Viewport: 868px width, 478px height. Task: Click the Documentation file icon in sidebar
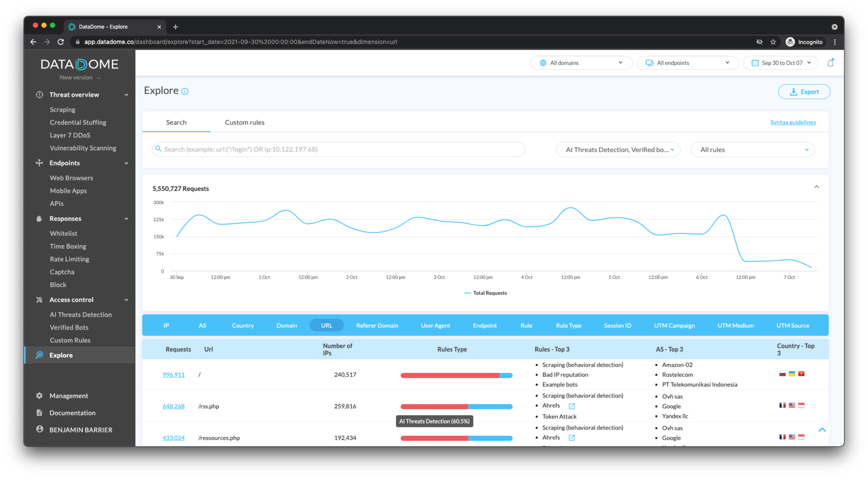point(40,413)
